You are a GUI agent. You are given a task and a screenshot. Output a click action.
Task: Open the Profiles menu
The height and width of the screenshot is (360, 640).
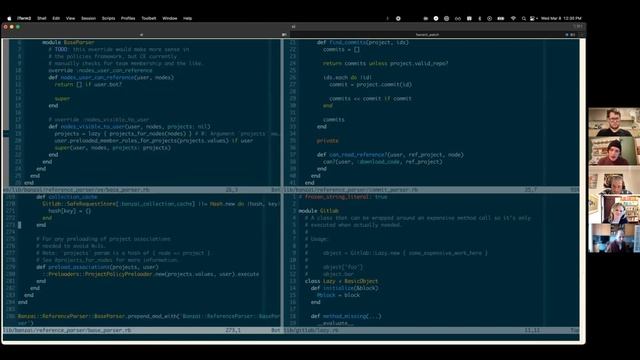128,18
